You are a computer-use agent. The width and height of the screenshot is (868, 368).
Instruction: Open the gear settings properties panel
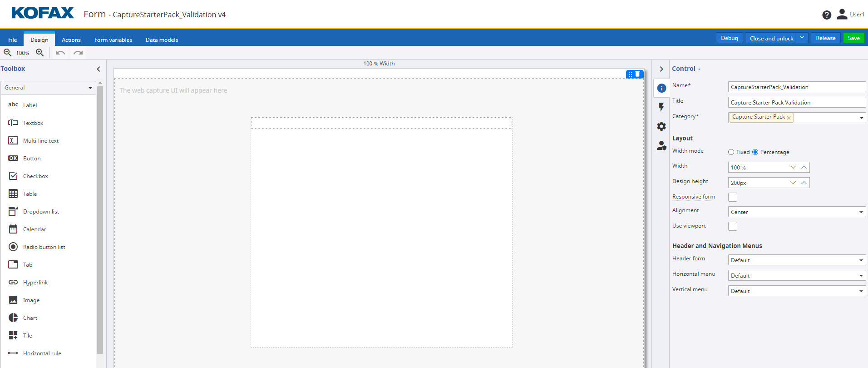tap(661, 126)
